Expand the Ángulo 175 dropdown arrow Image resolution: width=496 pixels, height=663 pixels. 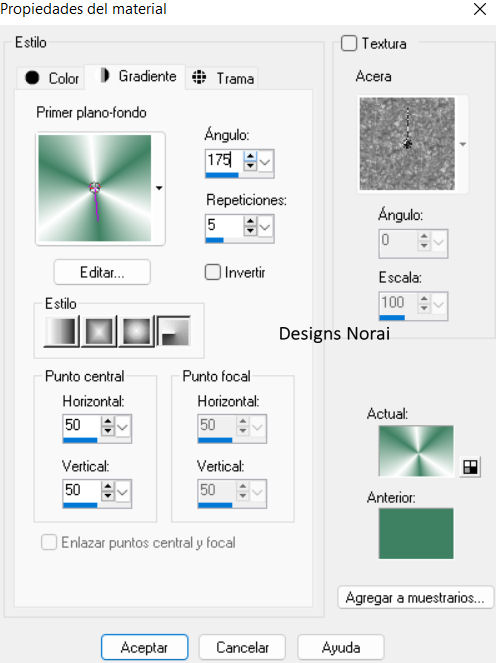(x=265, y=162)
